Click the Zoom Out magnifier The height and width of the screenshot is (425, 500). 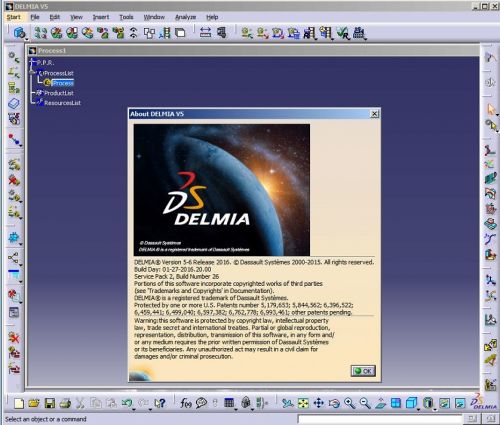[x=365, y=403]
